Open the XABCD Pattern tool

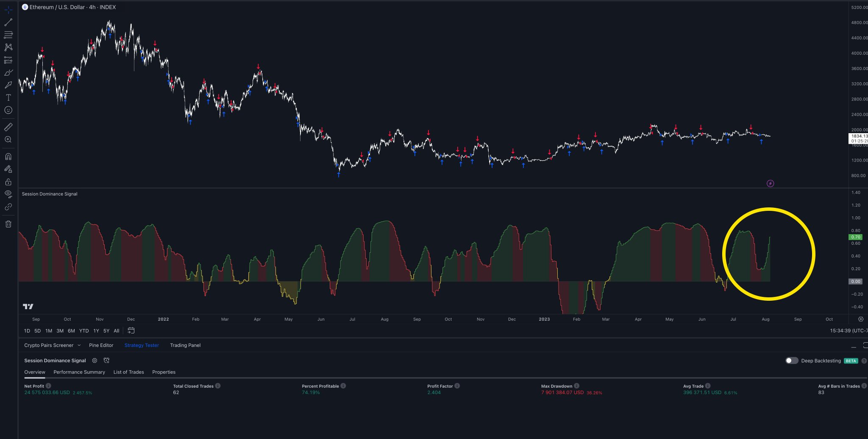point(8,47)
